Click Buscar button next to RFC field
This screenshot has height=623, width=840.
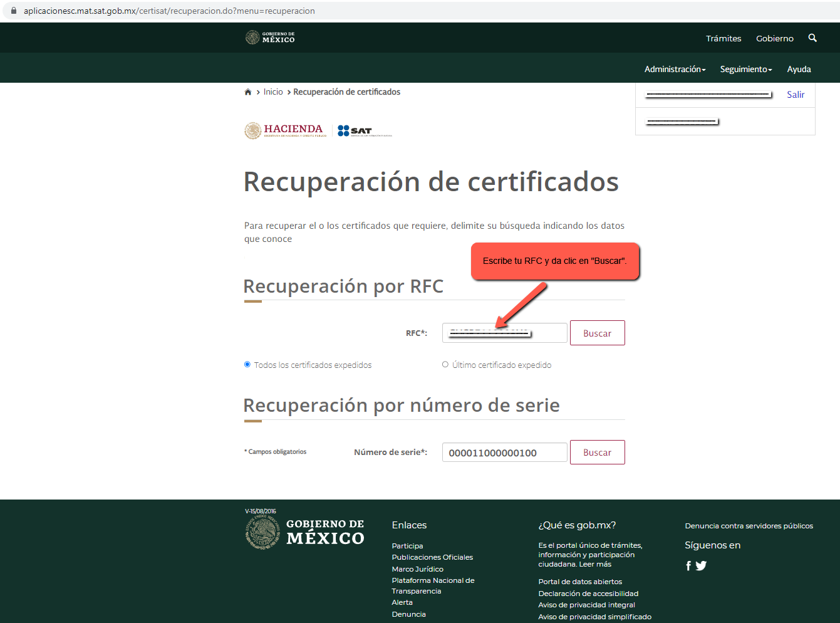[597, 333]
